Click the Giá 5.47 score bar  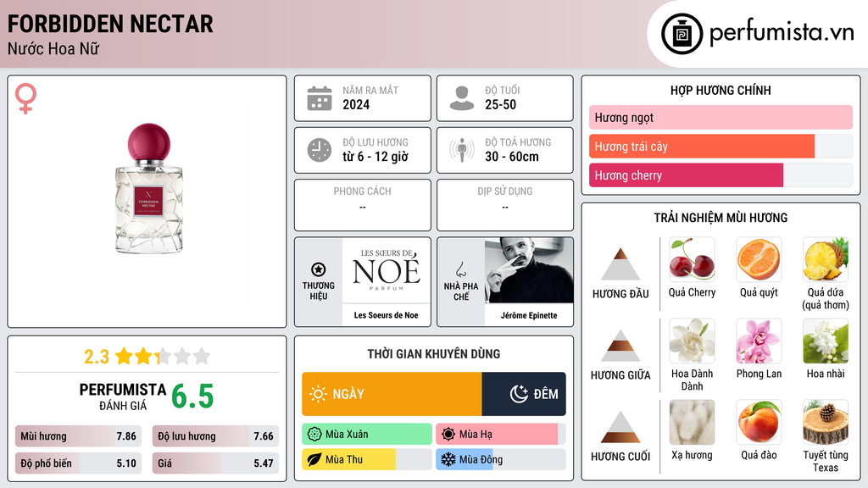[x=215, y=463]
